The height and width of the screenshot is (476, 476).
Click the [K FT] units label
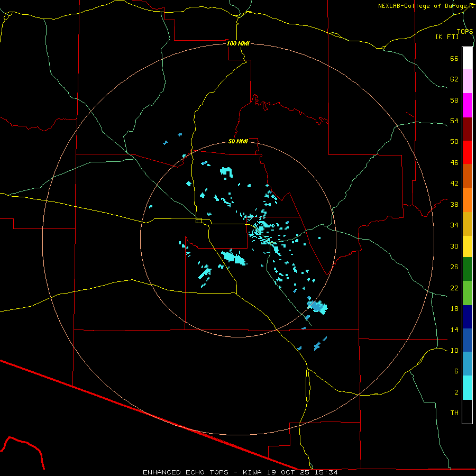click(447, 36)
